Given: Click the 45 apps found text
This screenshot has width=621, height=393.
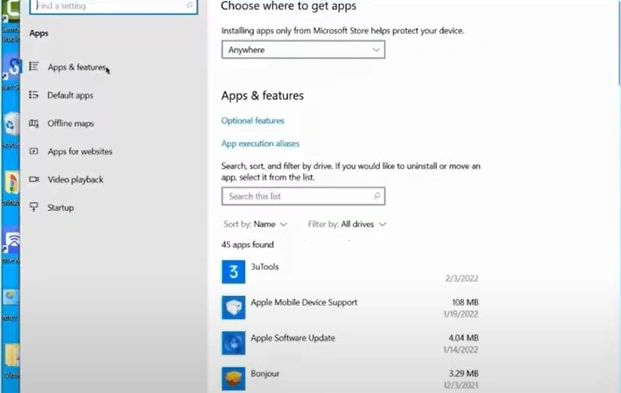Looking at the screenshot, I should [x=248, y=244].
